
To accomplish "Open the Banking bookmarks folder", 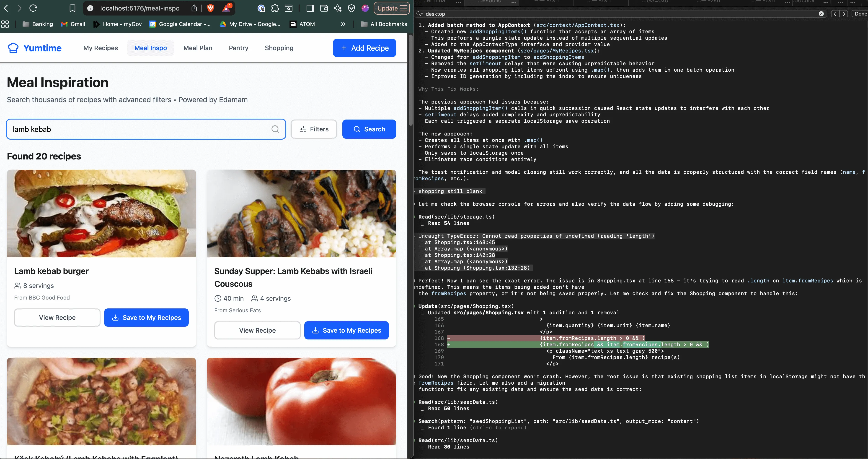I will [37, 24].
